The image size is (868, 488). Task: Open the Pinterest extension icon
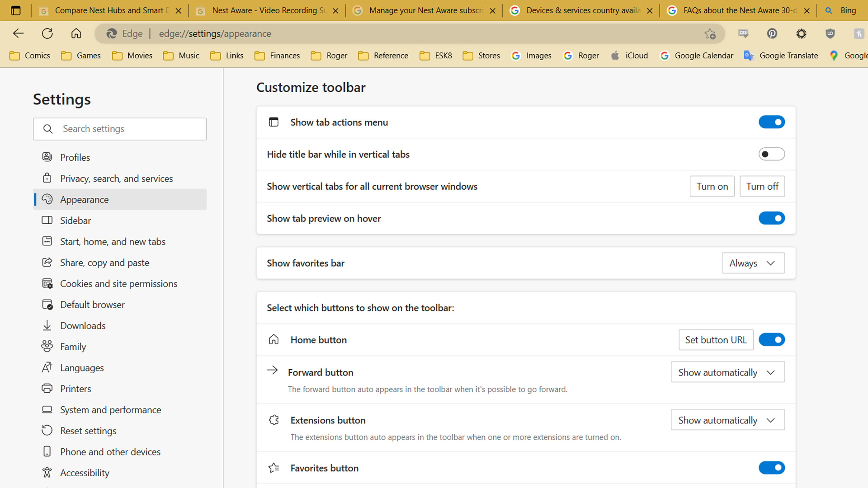coord(772,33)
